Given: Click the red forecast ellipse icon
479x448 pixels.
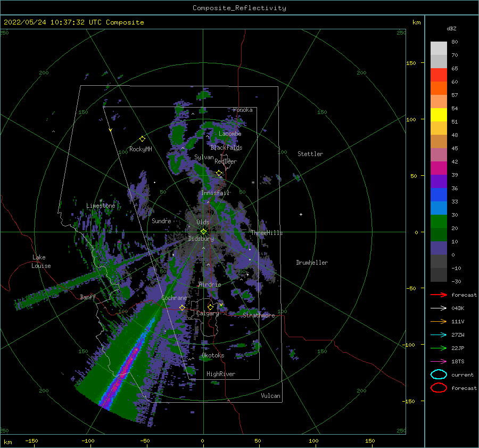Looking at the screenshot, I should tap(439, 388).
